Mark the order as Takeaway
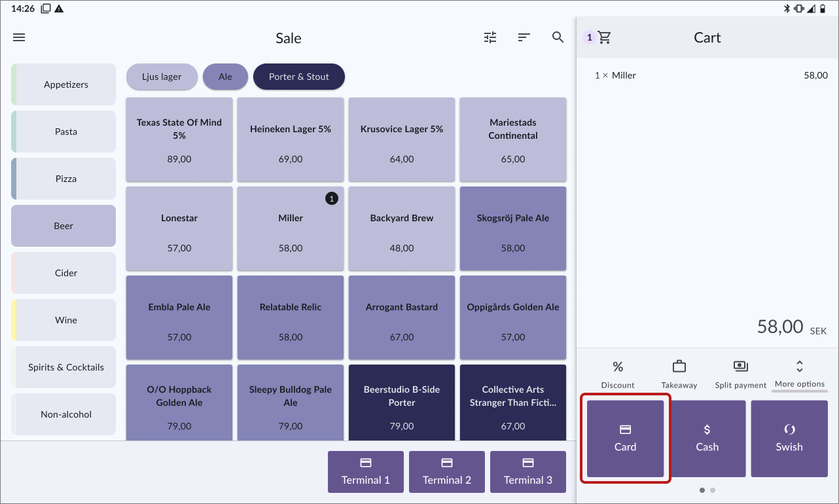 click(679, 374)
